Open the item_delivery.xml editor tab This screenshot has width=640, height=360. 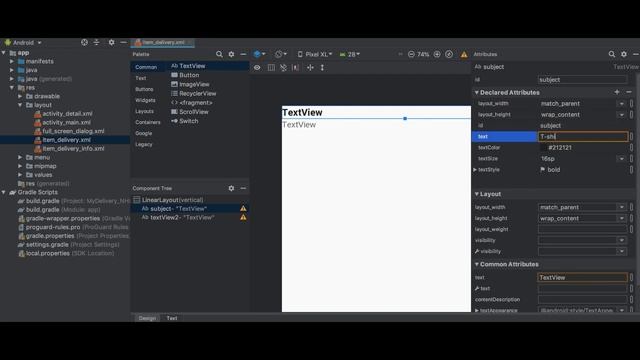coord(162,42)
